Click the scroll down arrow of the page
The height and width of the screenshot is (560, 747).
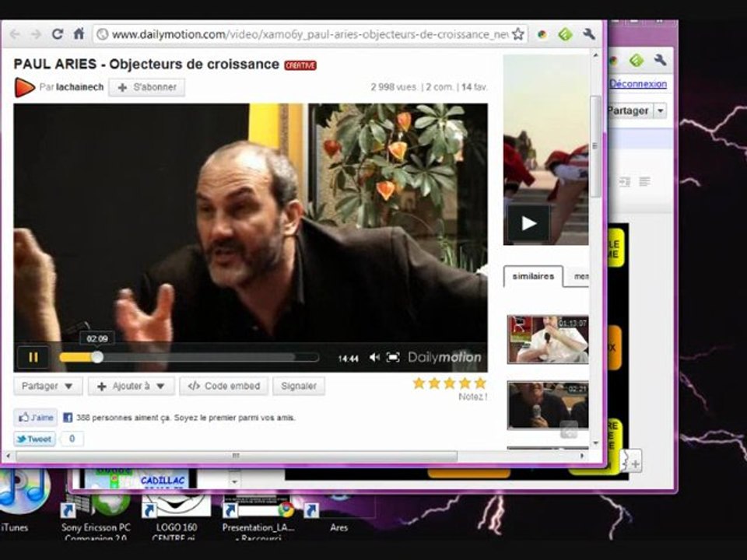595,443
